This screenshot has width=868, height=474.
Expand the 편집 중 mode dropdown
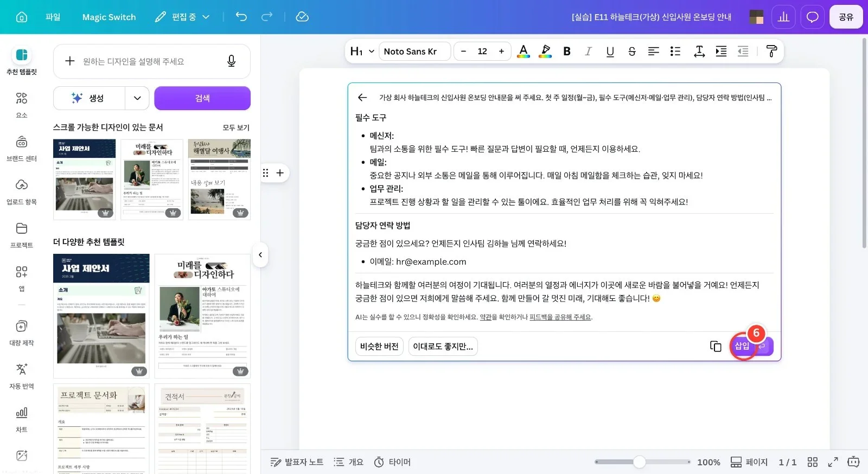[x=182, y=17]
